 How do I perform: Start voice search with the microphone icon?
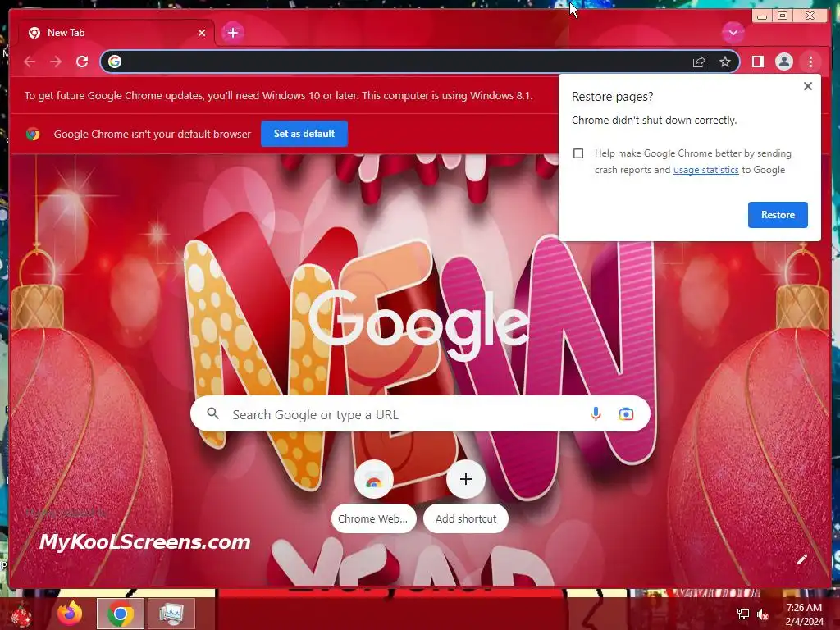[x=596, y=414]
